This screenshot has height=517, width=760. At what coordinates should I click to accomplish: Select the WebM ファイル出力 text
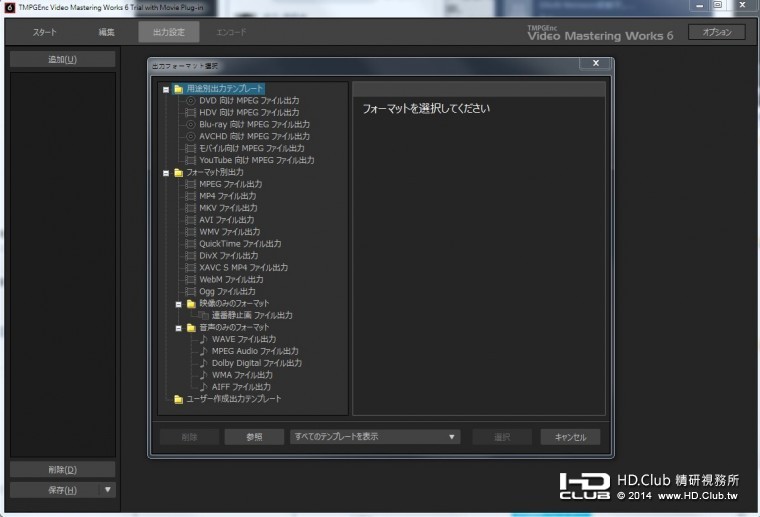click(231, 280)
